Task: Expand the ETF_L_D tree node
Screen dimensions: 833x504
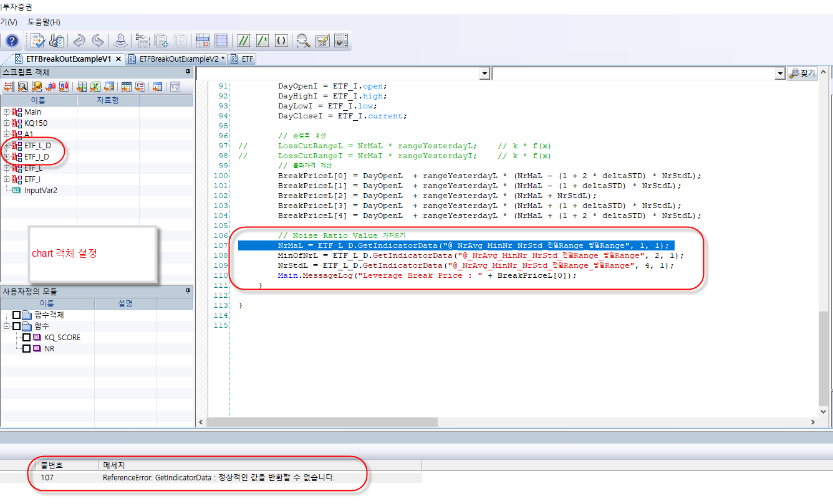Action: [6, 146]
